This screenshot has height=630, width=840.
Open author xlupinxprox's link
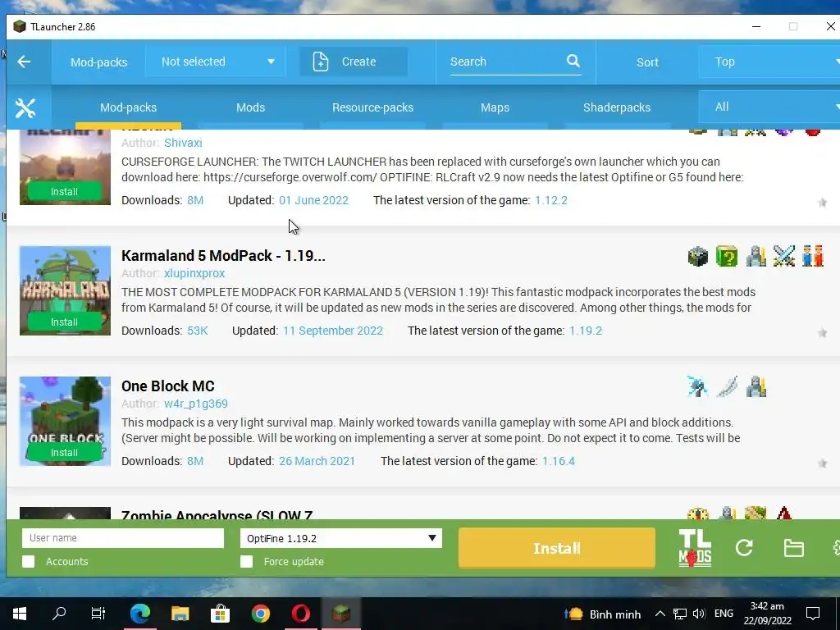pyautogui.click(x=194, y=273)
